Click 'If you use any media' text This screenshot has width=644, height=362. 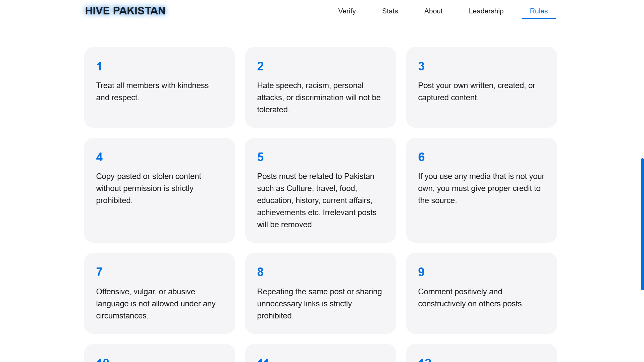481,188
